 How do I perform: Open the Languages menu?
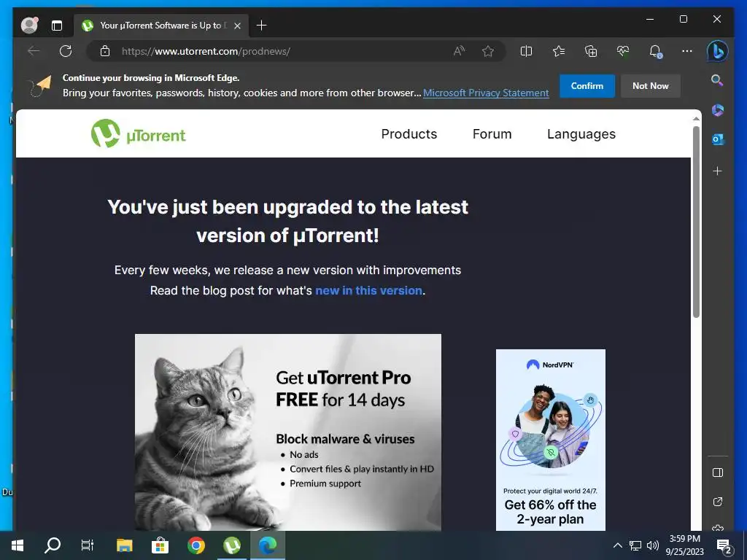coord(581,134)
